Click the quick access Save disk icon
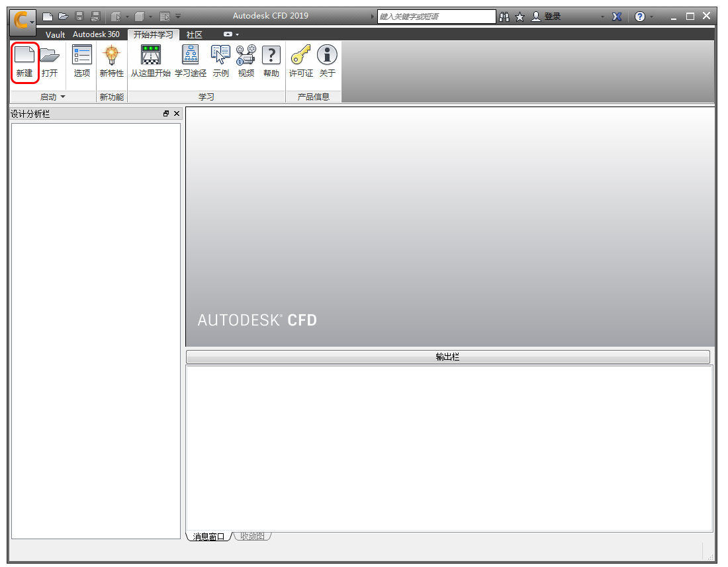728x567 pixels. click(x=79, y=17)
